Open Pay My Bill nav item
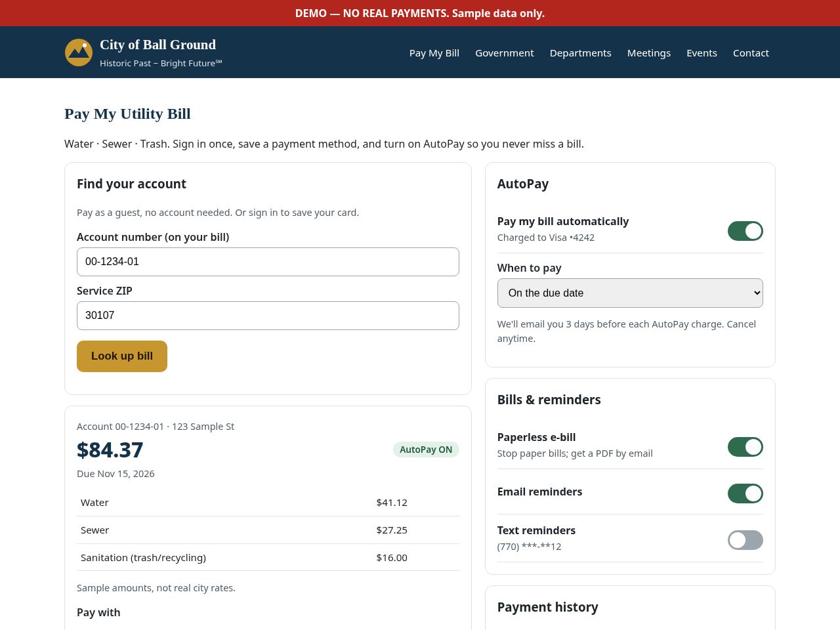The width and height of the screenshot is (840, 630). pyautogui.click(x=434, y=52)
